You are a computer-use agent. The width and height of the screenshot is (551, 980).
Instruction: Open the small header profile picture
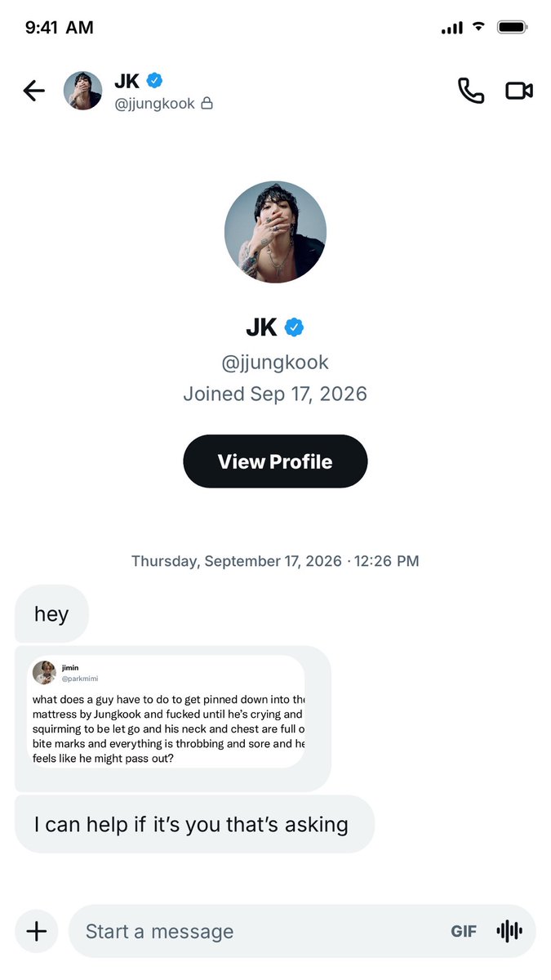click(83, 91)
